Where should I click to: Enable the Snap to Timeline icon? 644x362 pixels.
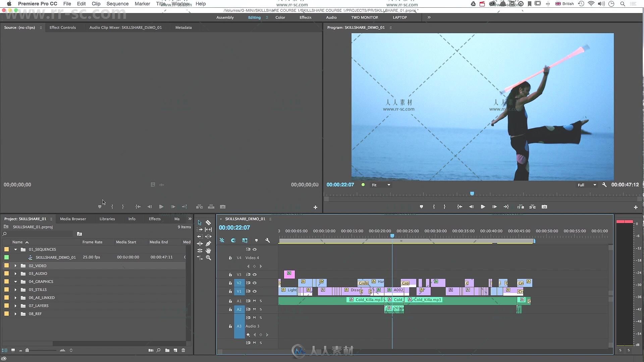pos(233,240)
